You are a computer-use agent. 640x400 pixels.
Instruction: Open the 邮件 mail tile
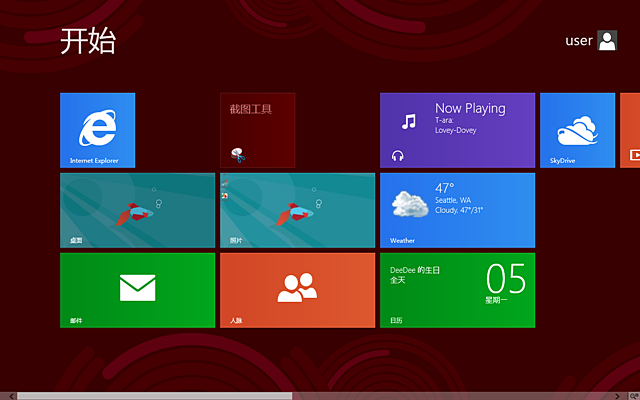(138, 290)
